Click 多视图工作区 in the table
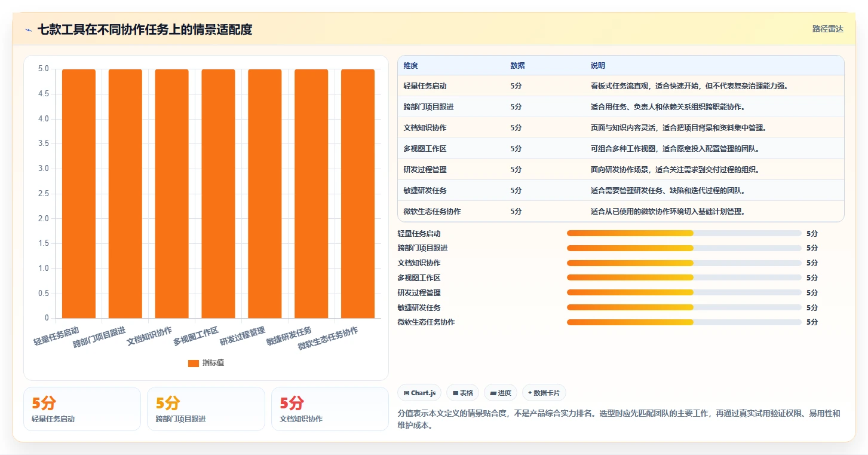The width and height of the screenshot is (868, 455). (x=425, y=149)
